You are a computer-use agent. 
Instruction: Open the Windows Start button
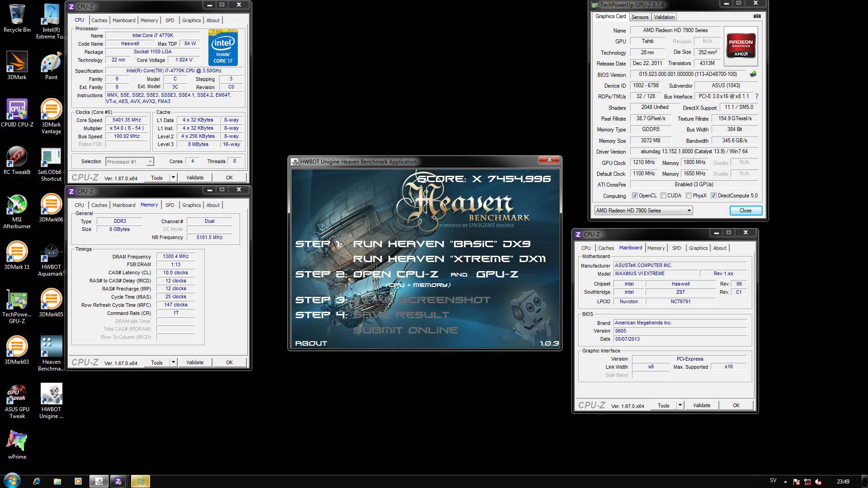tap(12, 481)
